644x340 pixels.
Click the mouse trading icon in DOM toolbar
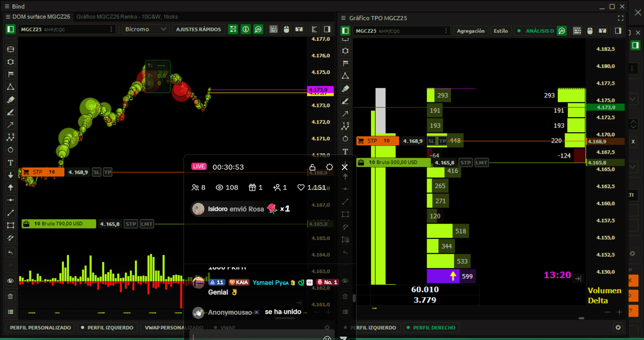tap(286, 30)
